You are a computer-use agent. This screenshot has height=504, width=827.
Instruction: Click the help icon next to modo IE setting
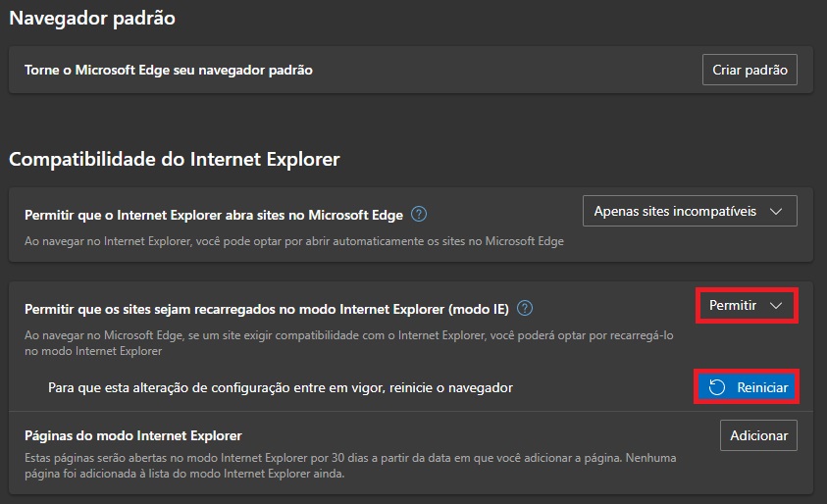[x=525, y=308]
